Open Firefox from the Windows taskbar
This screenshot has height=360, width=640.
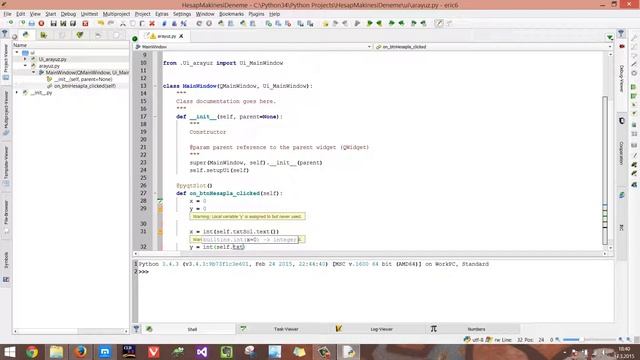(x=80, y=352)
